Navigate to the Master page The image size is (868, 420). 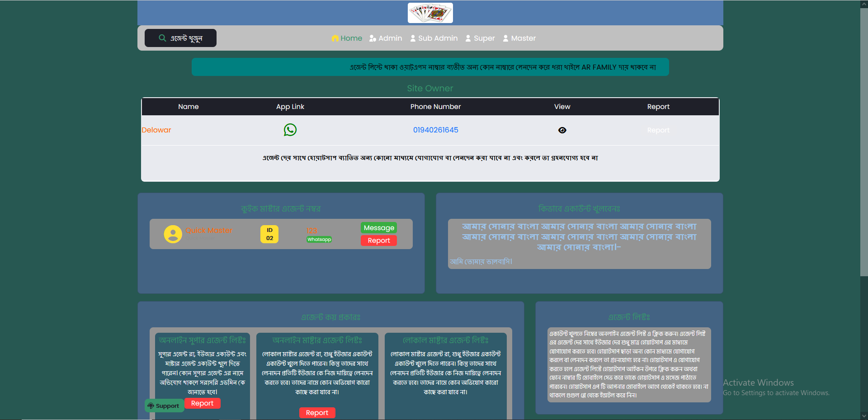click(519, 38)
